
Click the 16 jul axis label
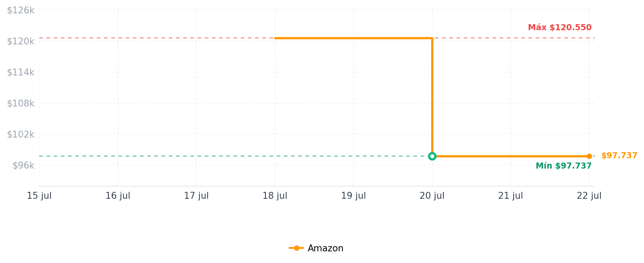coord(118,196)
